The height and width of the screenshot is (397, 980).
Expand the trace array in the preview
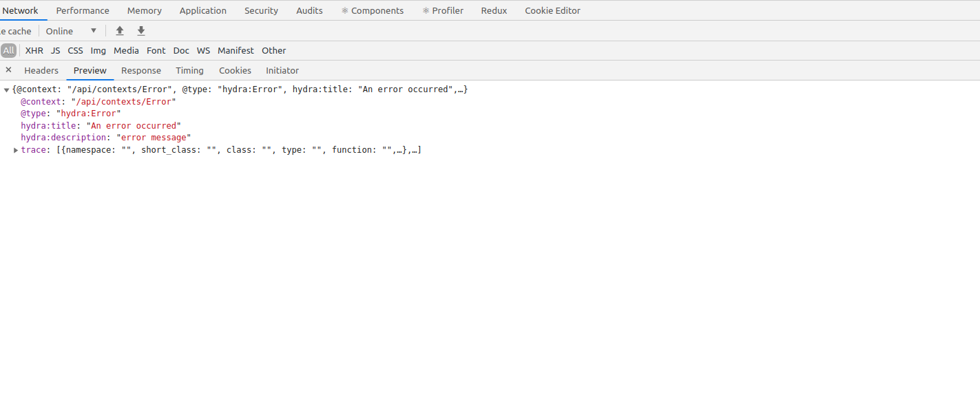coord(15,149)
